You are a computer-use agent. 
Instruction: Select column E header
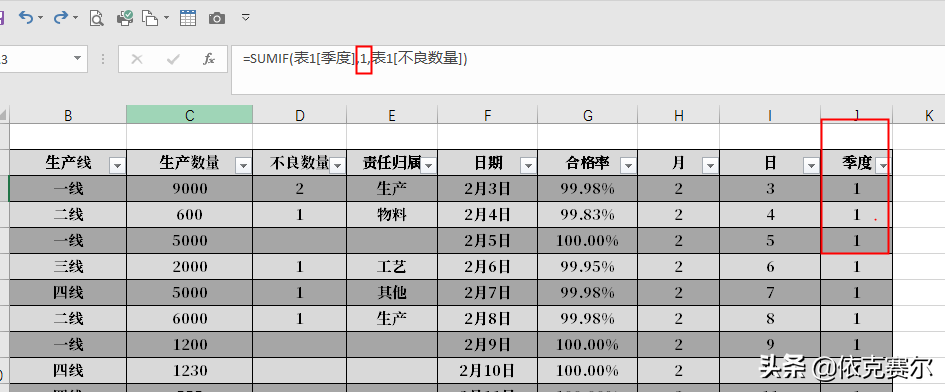tap(392, 115)
